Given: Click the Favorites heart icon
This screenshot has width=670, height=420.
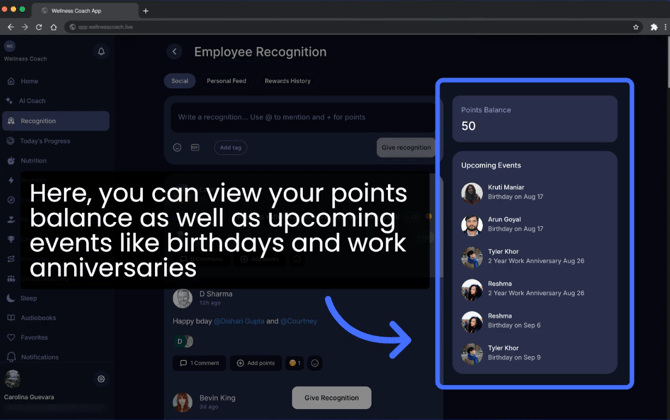Looking at the screenshot, I should point(11,338).
